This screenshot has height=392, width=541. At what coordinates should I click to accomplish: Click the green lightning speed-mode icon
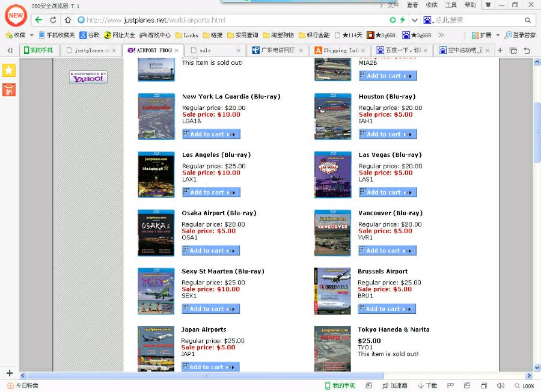point(402,20)
